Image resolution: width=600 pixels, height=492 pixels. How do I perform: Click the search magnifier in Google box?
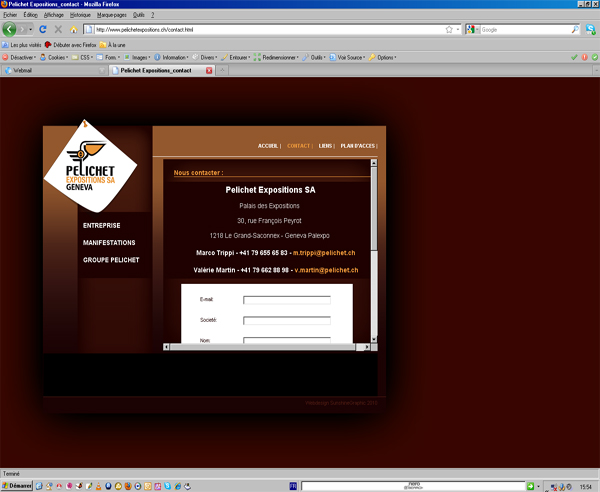[575, 29]
